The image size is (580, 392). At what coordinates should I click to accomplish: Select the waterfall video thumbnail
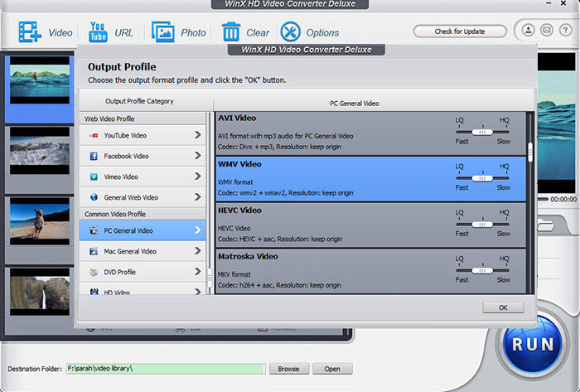(40, 292)
